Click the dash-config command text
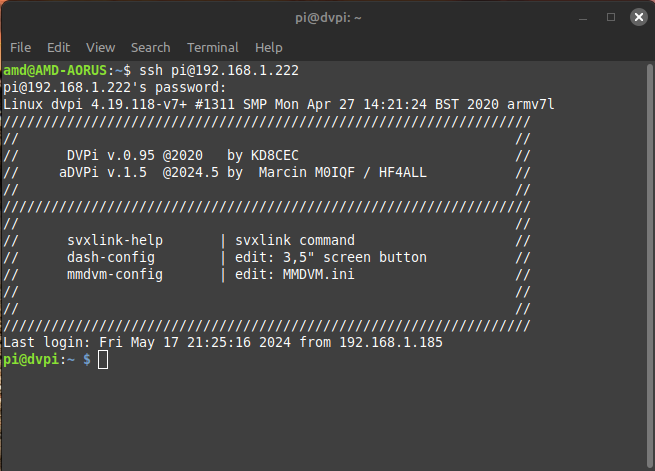The height and width of the screenshot is (471, 655). coord(111,257)
